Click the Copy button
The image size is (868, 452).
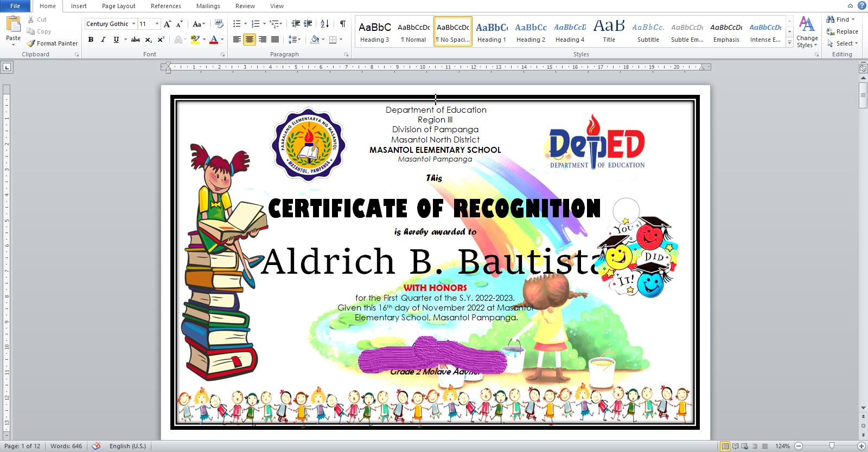pos(39,31)
